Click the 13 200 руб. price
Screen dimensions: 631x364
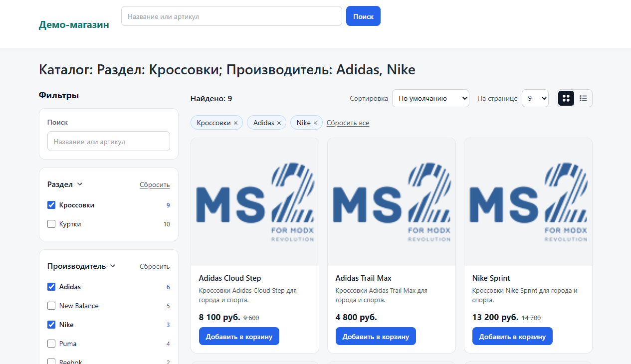click(x=495, y=318)
